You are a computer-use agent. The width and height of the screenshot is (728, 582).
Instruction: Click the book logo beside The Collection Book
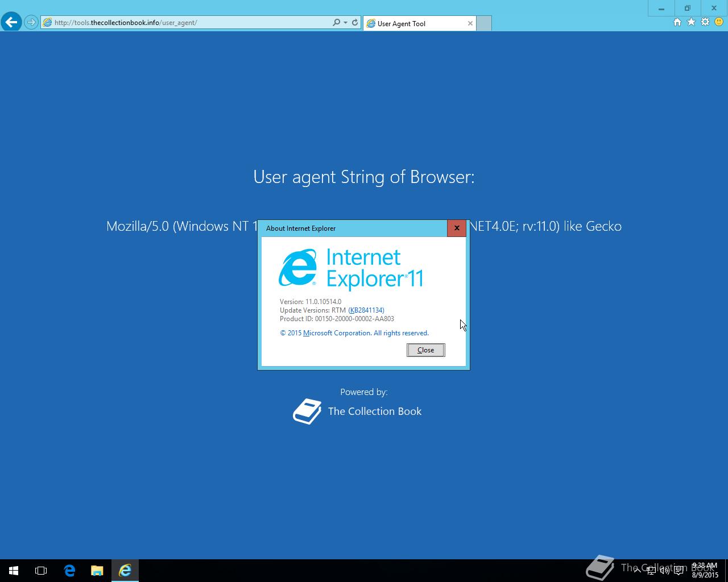(307, 411)
